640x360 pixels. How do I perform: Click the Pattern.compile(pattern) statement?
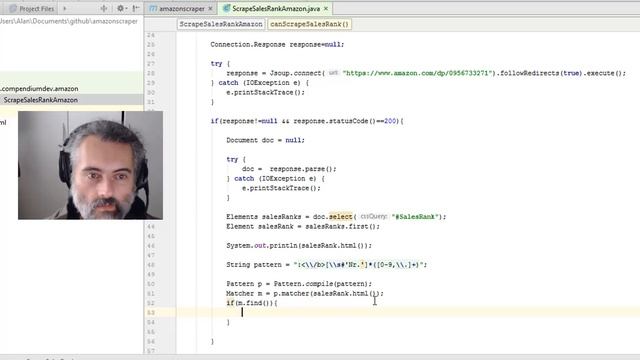tap(299, 284)
